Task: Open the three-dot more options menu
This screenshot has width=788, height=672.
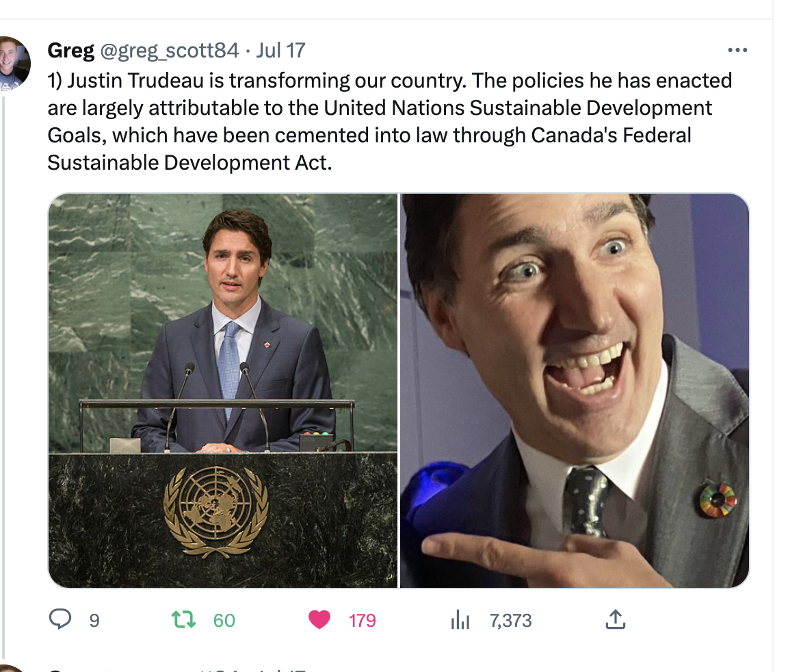Action: (737, 50)
